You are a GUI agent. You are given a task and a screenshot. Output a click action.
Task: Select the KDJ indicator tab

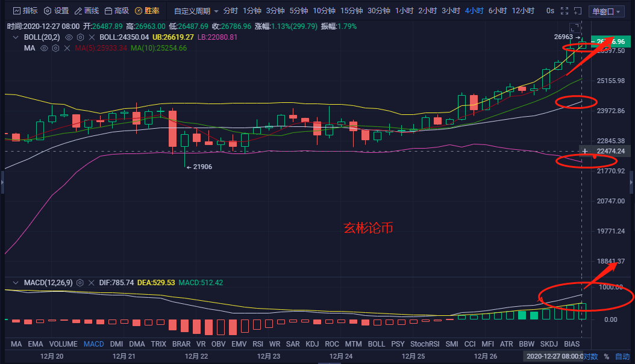click(312, 344)
